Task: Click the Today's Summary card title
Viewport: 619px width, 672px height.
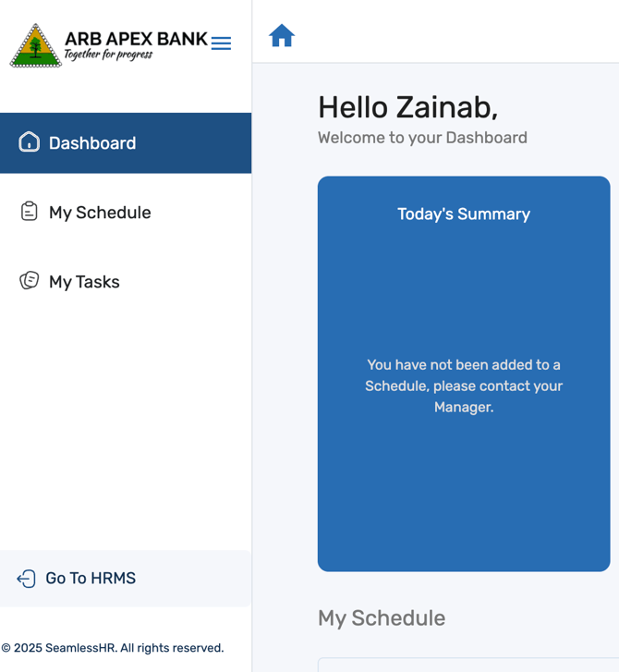Action: [464, 214]
